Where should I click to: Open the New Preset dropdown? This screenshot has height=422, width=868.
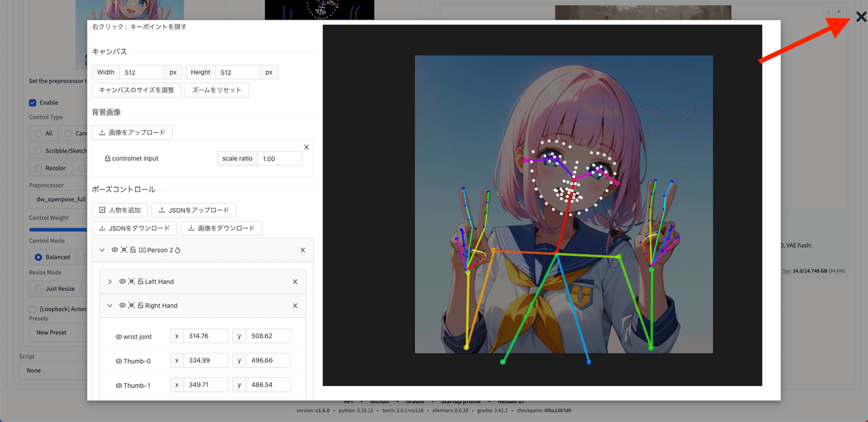(x=58, y=332)
